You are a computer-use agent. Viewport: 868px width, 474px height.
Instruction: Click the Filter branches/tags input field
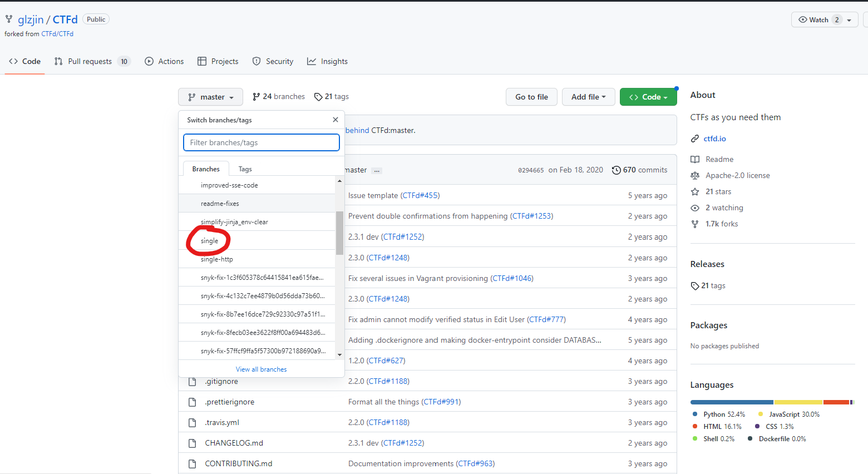tap(262, 143)
